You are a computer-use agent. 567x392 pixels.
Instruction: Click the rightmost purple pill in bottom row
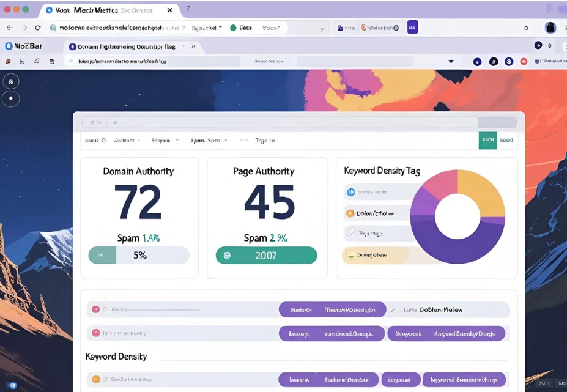click(464, 380)
